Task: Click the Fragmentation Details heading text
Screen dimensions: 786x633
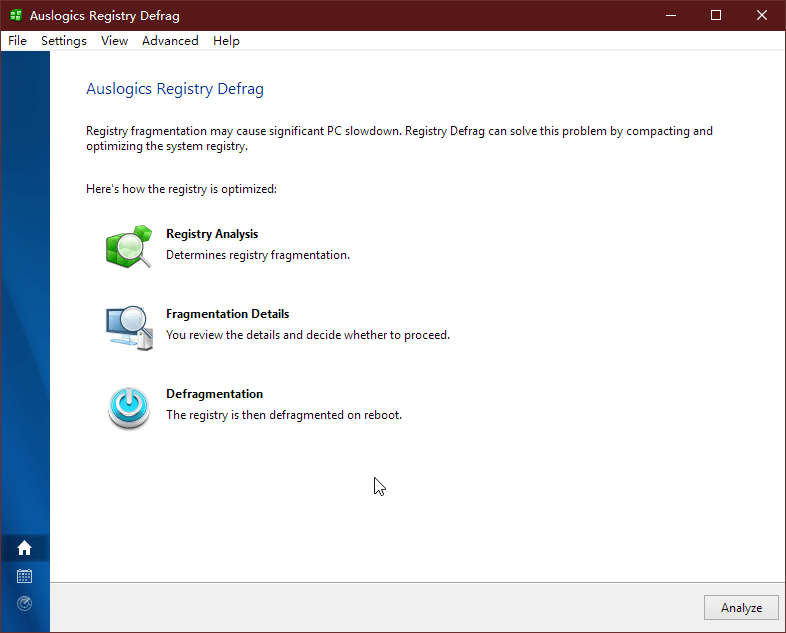Action: pos(227,314)
